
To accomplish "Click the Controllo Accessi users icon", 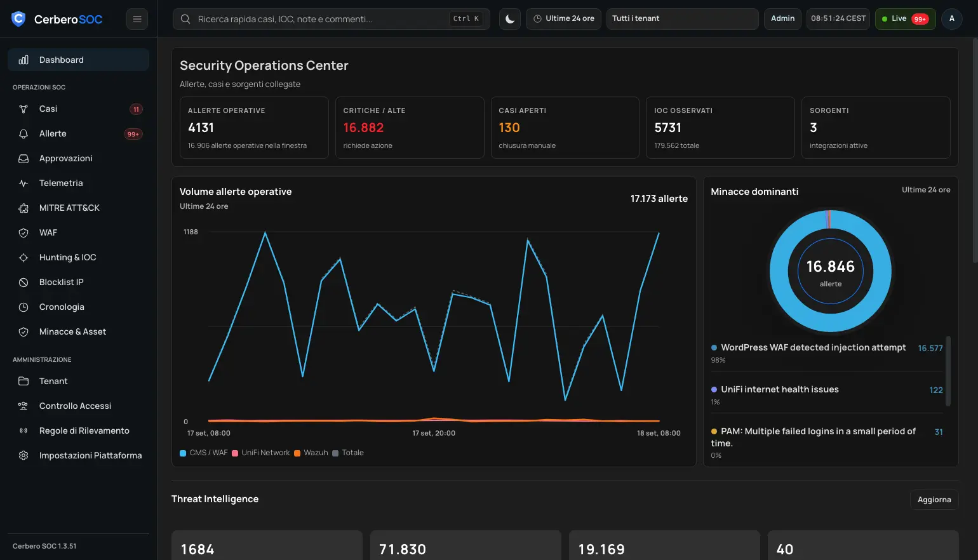I will pyautogui.click(x=23, y=406).
